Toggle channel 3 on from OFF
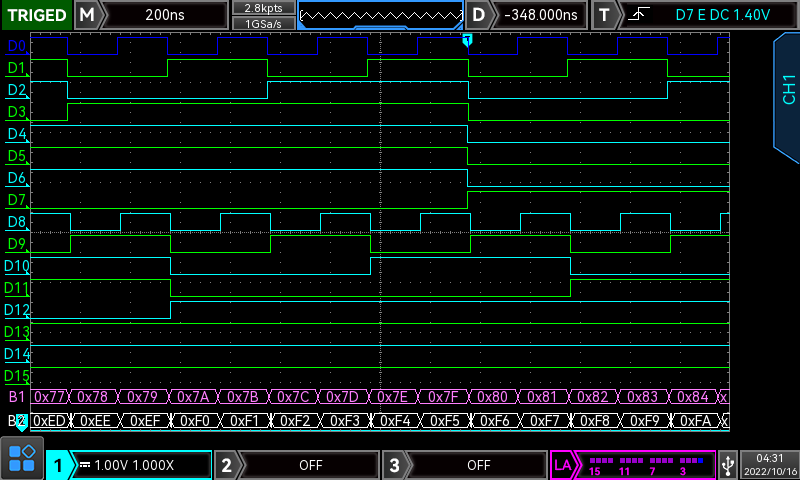Screen dimensions: 800x480 [x=465, y=465]
